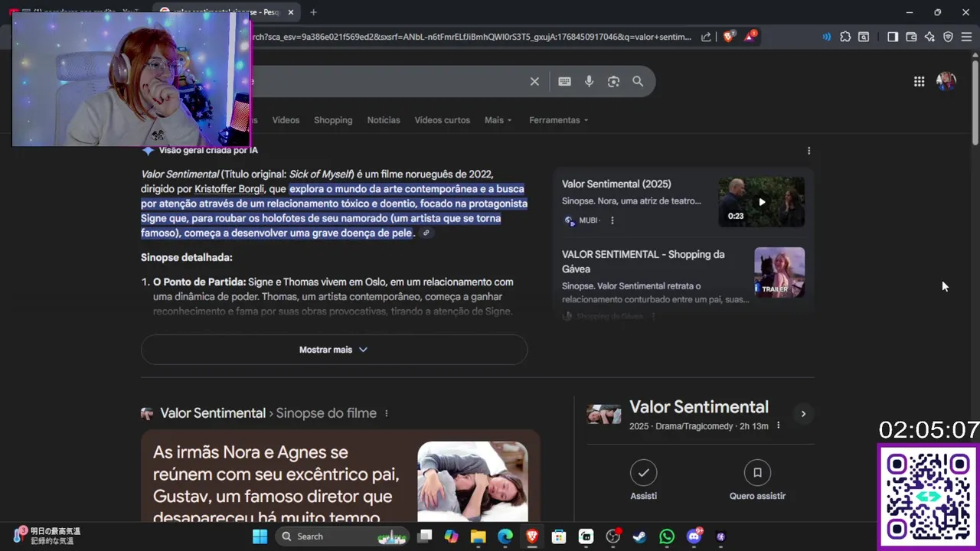Open a new browser tab

click(x=313, y=12)
